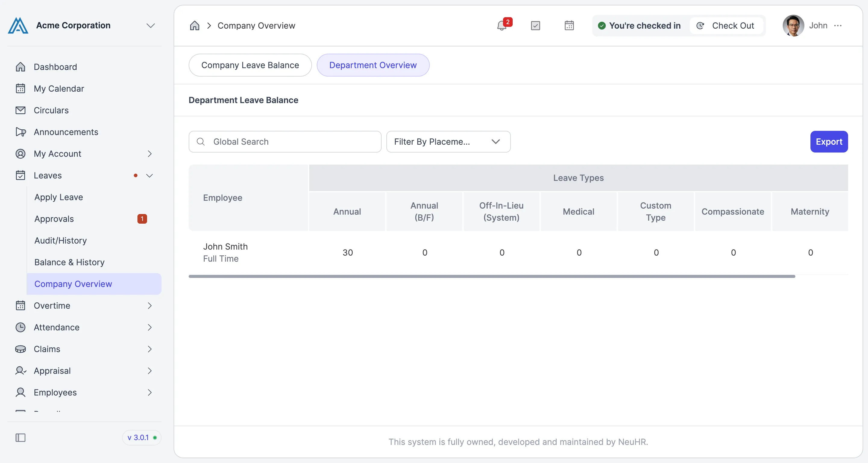
Task: Click the Overtime sidebar icon
Action: [x=20, y=305]
